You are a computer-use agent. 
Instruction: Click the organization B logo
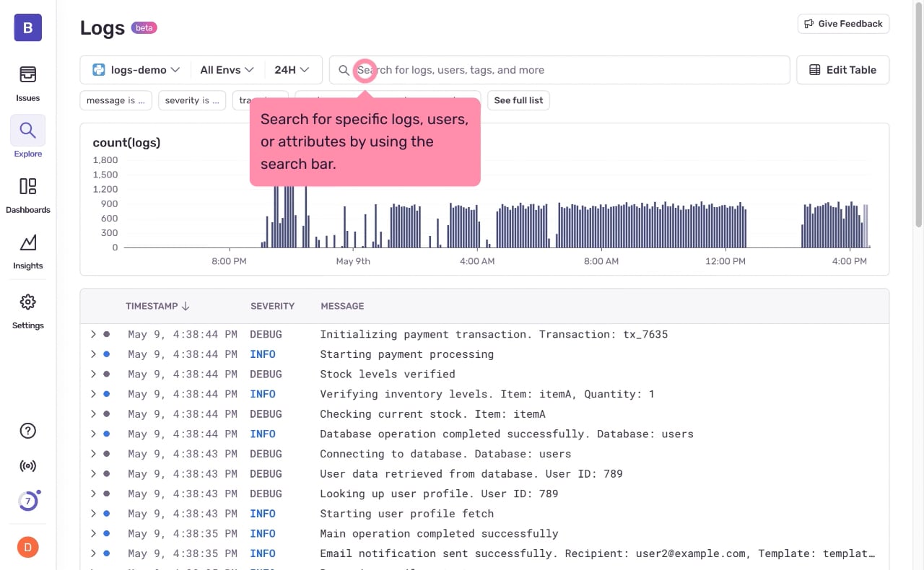(27, 28)
